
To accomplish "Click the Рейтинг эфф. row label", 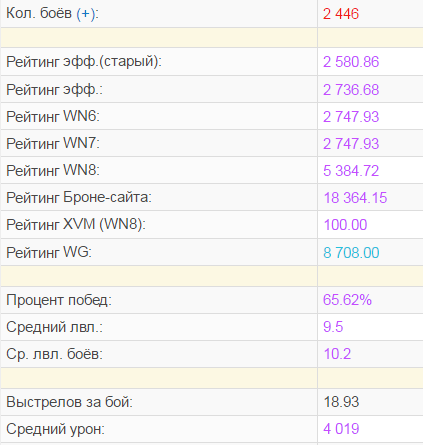I will (x=54, y=90).
